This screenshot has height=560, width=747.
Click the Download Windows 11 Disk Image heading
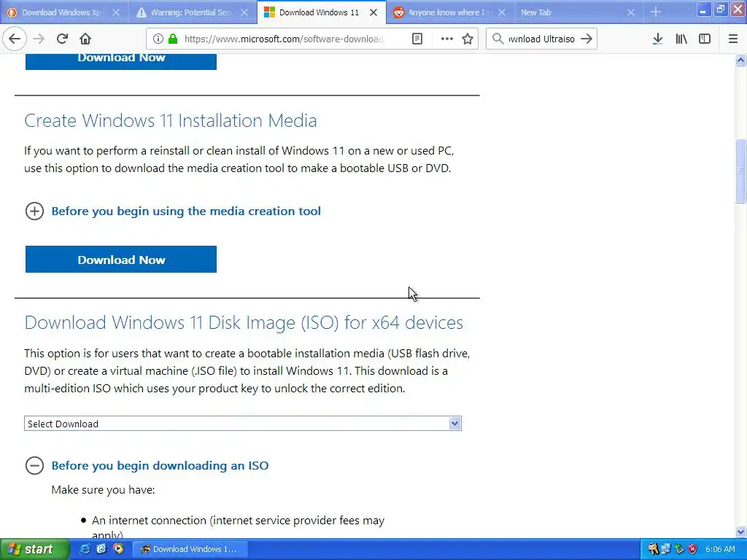pyautogui.click(x=244, y=322)
